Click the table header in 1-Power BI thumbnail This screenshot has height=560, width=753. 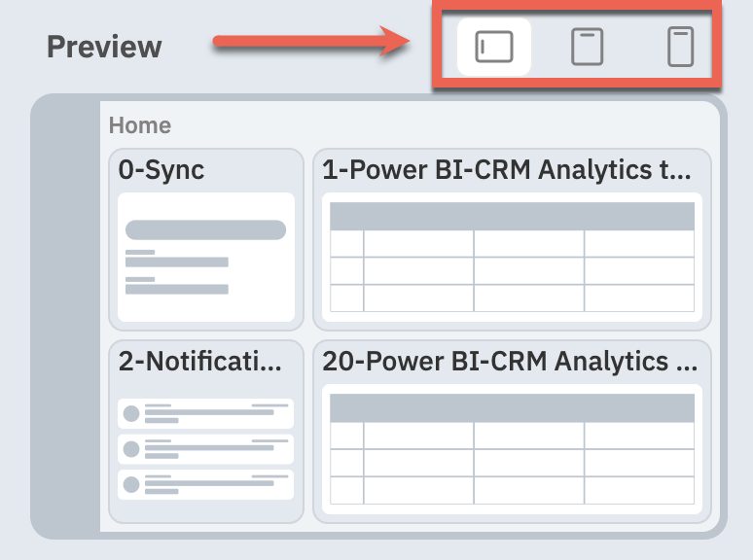[512, 216]
